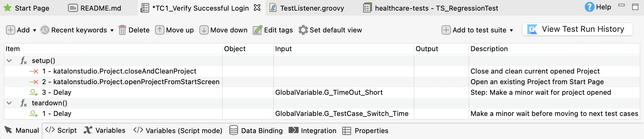
Task: Switch to the Data Binding tab
Action: tap(256, 131)
